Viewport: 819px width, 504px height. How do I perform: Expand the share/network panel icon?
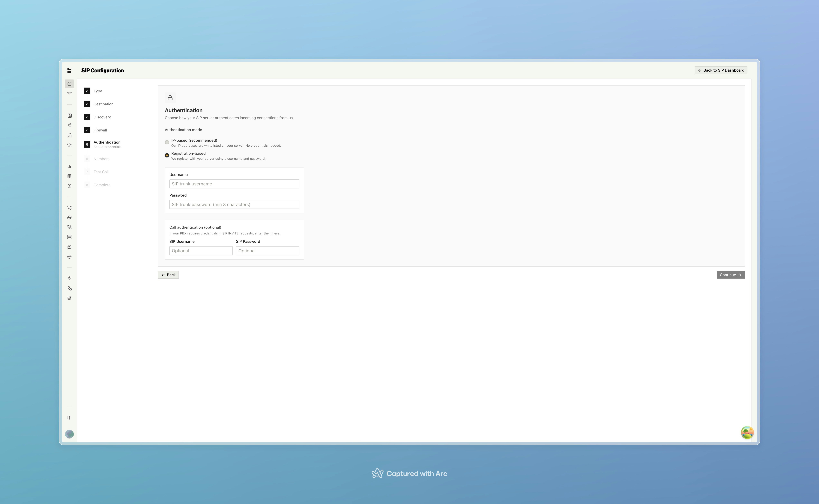click(69, 125)
